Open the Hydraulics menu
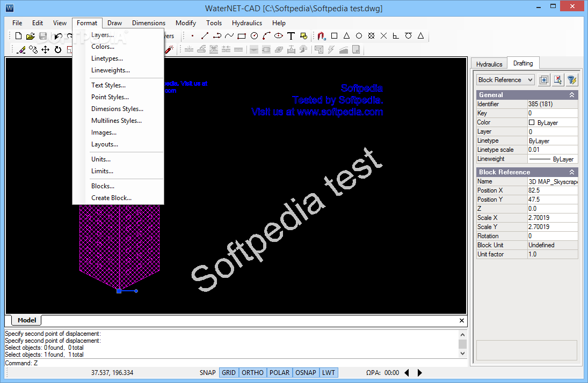The height and width of the screenshot is (383, 588). click(247, 23)
